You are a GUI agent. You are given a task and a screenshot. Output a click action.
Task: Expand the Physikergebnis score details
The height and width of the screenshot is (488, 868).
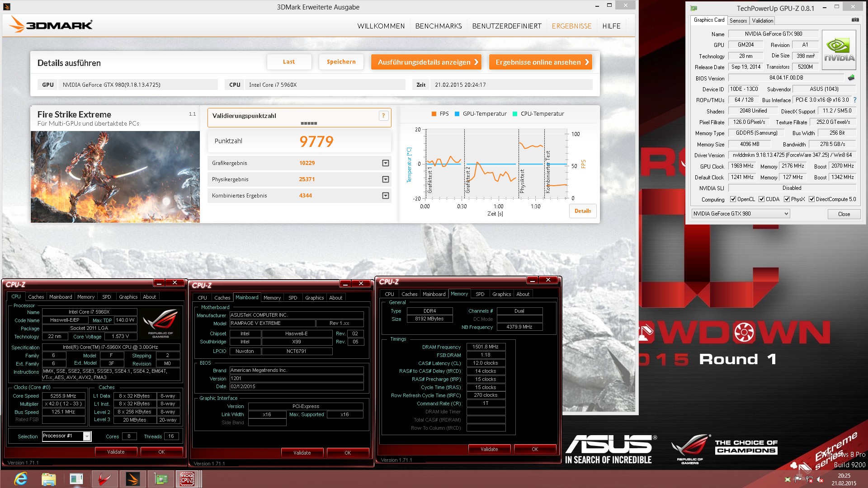(x=386, y=179)
